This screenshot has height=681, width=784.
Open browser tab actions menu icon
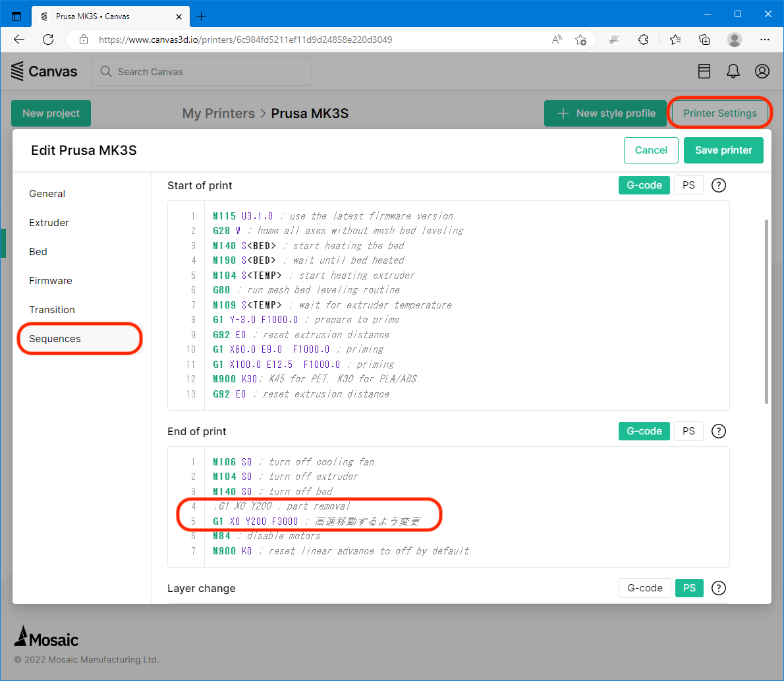pyautogui.click(x=16, y=16)
